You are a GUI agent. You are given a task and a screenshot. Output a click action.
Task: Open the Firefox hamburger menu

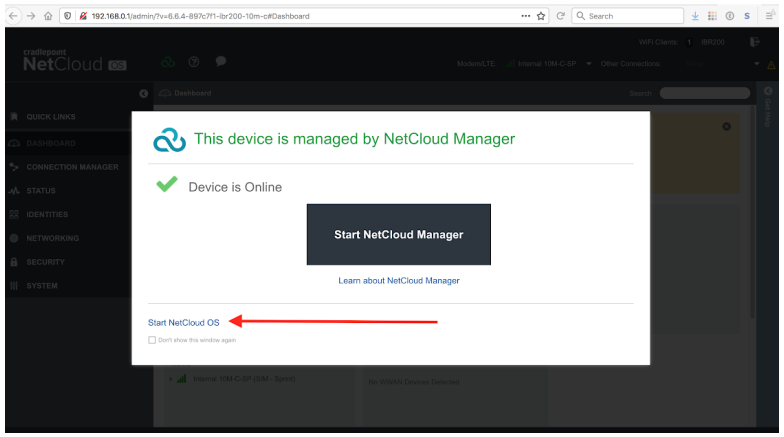coord(771,16)
